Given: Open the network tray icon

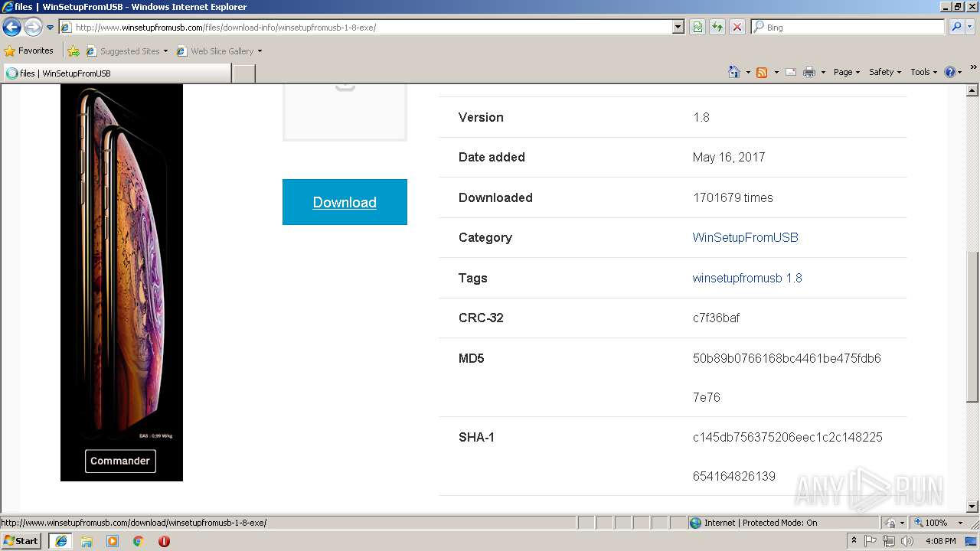Looking at the screenshot, I should point(889,541).
